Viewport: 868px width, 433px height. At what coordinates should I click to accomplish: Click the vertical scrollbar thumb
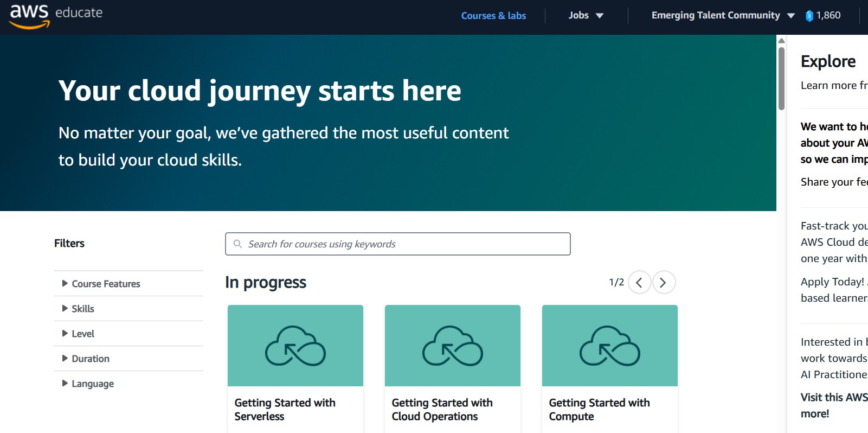pyautogui.click(x=781, y=79)
